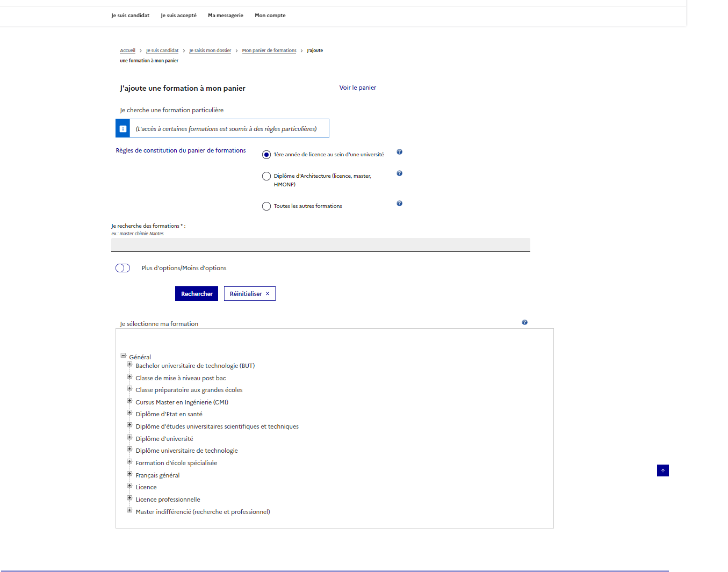Select 1ère année de licence radio button
Screen dimensions: 728x572
266,155
